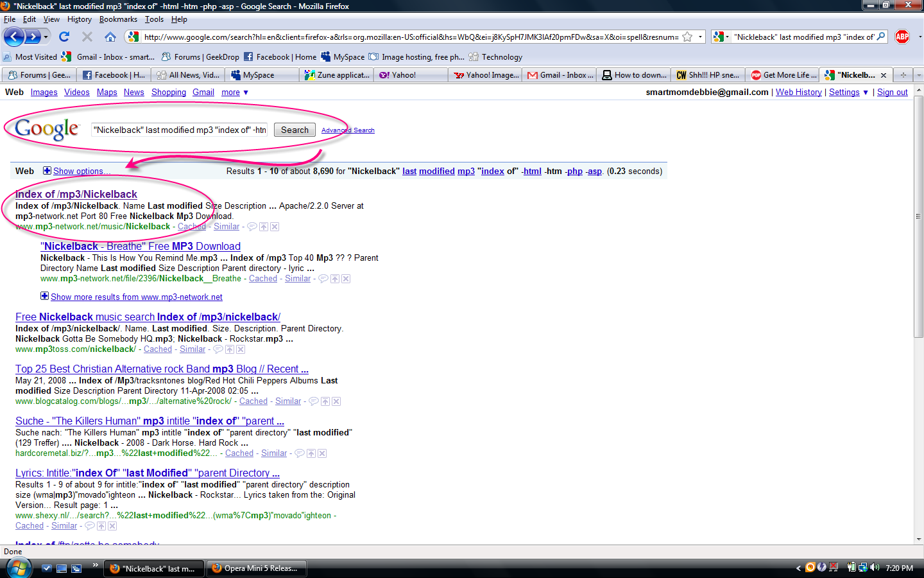
Task: Switch to the Yahoo! tab
Action: (x=411, y=75)
